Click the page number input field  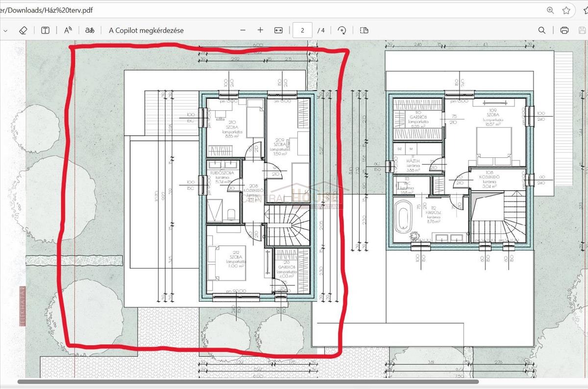pyautogui.click(x=302, y=30)
